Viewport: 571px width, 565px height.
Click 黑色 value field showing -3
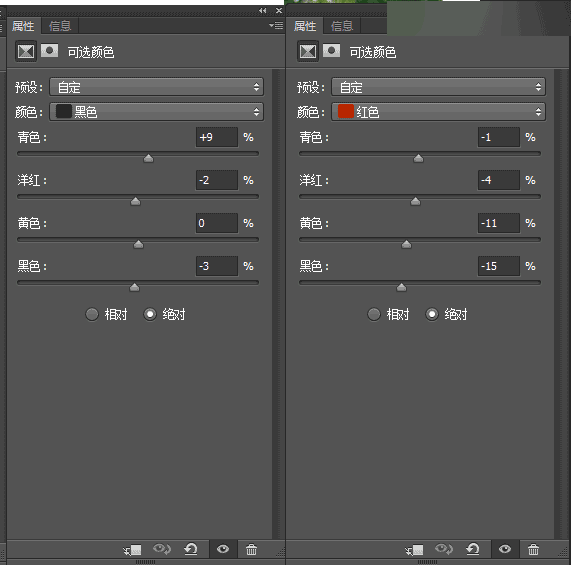pyautogui.click(x=217, y=266)
